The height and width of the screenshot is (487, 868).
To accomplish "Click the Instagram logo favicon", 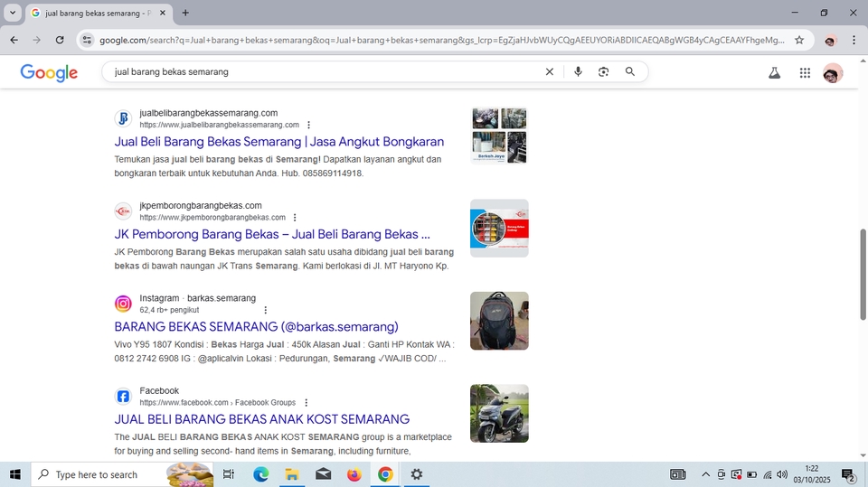I will coord(123,304).
